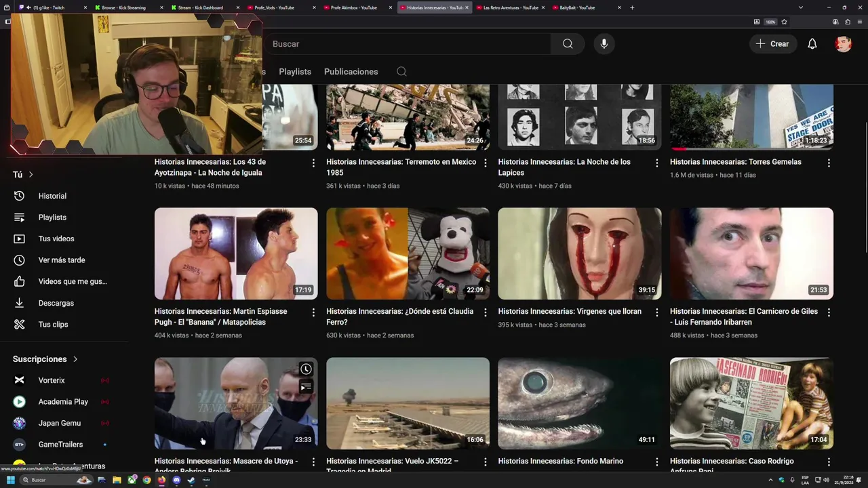Switch to Las Retro Aventuras tab
The image size is (868, 488).
[510, 7]
